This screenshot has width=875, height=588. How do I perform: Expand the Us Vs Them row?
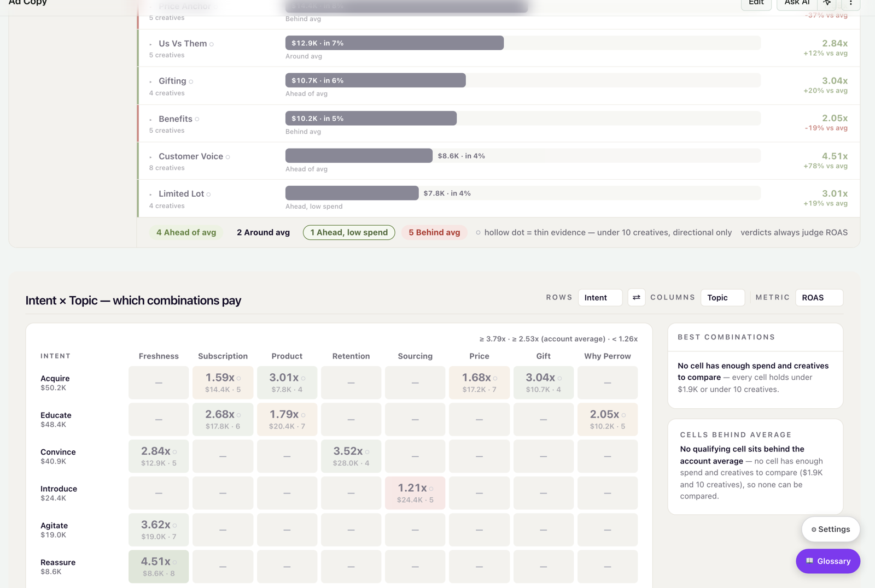[x=150, y=44]
